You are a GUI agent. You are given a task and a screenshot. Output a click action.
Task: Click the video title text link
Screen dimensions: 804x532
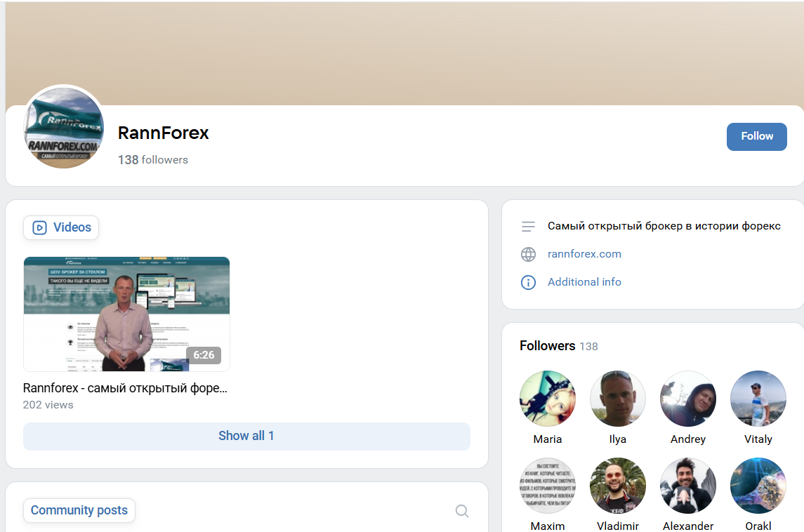pyautogui.click(x=125, y=388)
